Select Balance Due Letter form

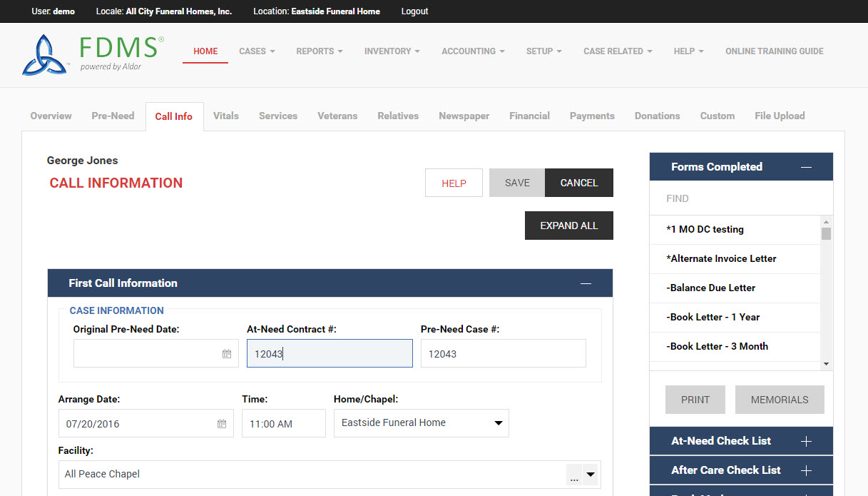713,288
